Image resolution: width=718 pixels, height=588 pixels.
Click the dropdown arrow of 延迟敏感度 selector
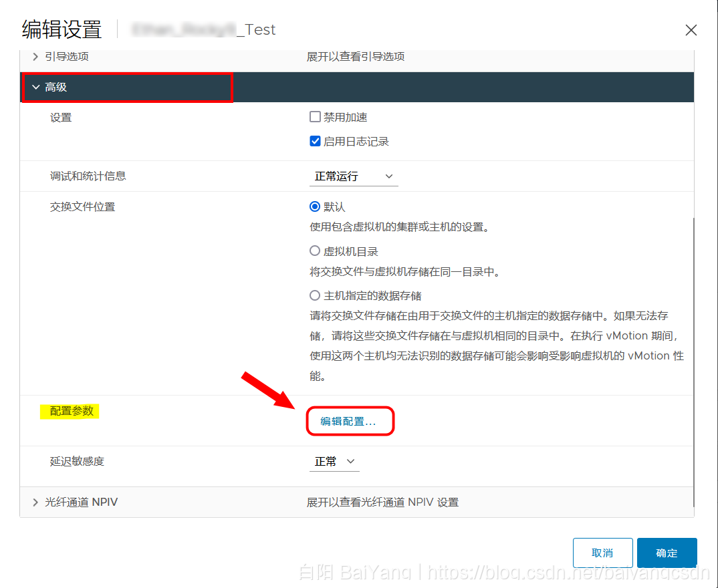pos(350,461)
